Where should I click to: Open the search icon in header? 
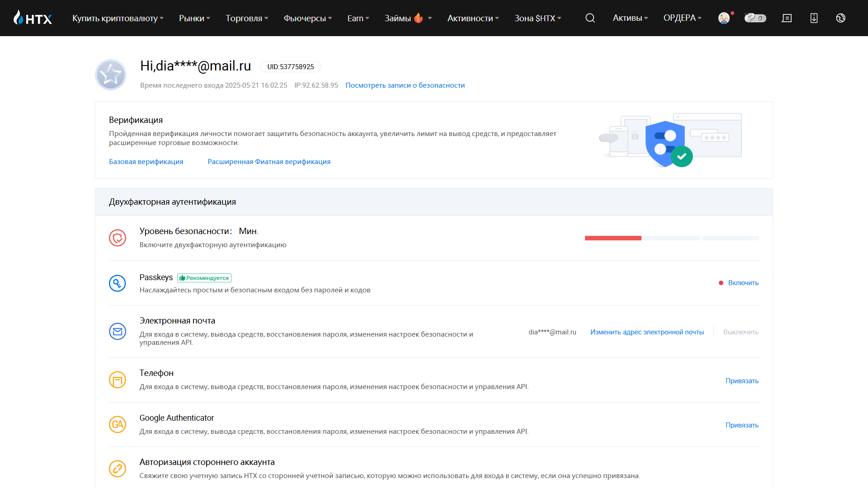590,18
